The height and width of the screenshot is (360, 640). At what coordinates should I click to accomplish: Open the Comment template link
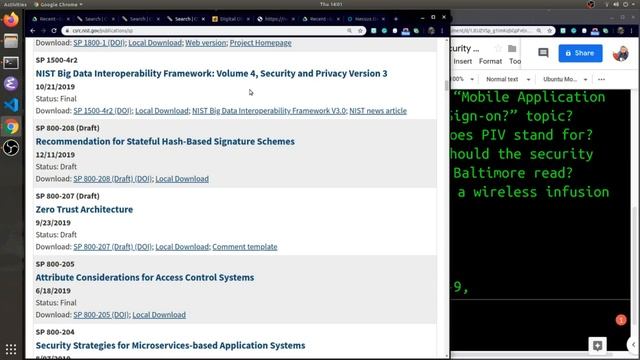point(245,247)
